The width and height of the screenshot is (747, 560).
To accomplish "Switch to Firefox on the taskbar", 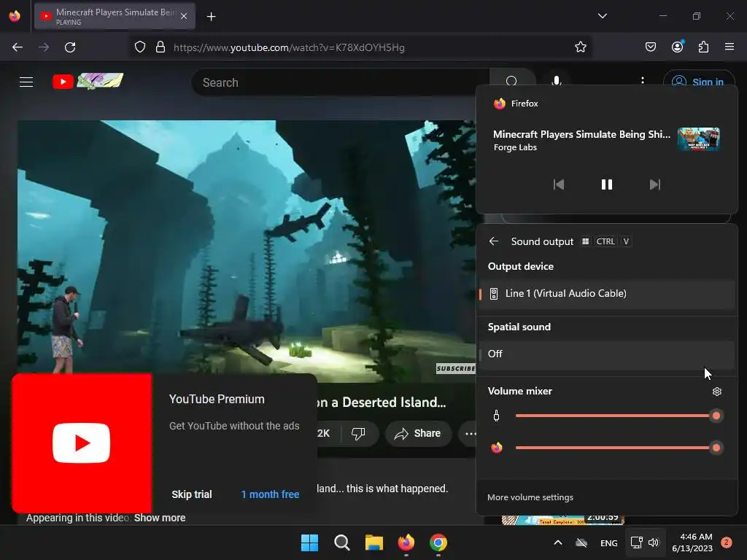I will click(x=406, y=542).
